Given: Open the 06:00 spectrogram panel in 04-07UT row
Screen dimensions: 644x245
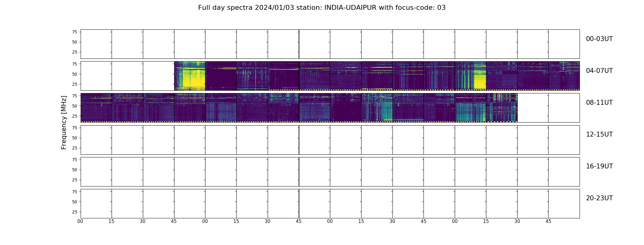Looking at the screenshot, I should click(x=346, y=76).
